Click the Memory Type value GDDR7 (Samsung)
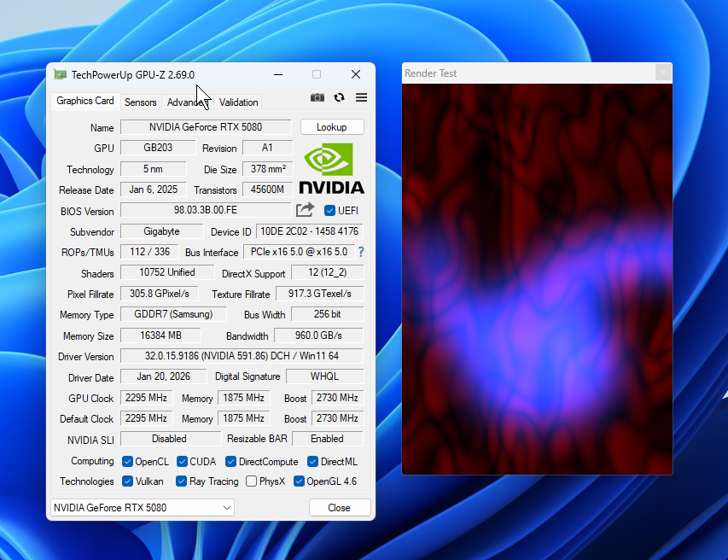Viewport: 728px width, 560px height. click(173, 314)
